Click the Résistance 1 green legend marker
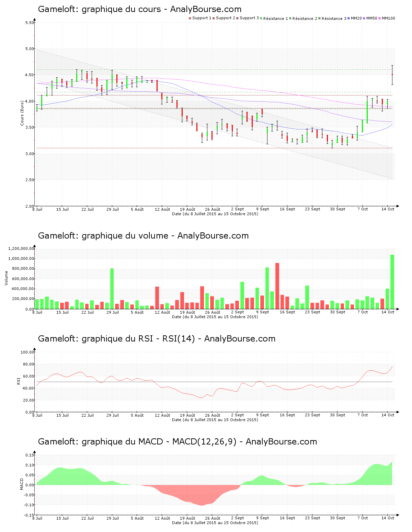Screen dimensions: 412x532 coord(261,18)
